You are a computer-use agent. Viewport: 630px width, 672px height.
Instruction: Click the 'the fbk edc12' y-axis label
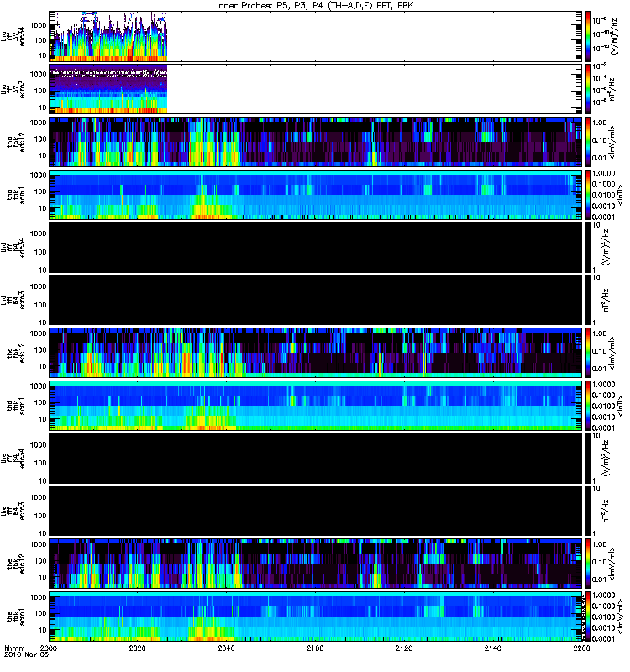[16, 564]
